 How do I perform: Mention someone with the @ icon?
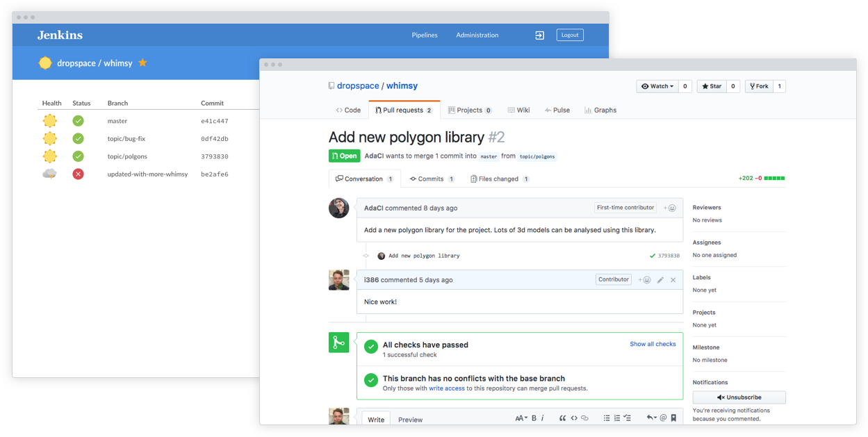(x=662, y=418)
